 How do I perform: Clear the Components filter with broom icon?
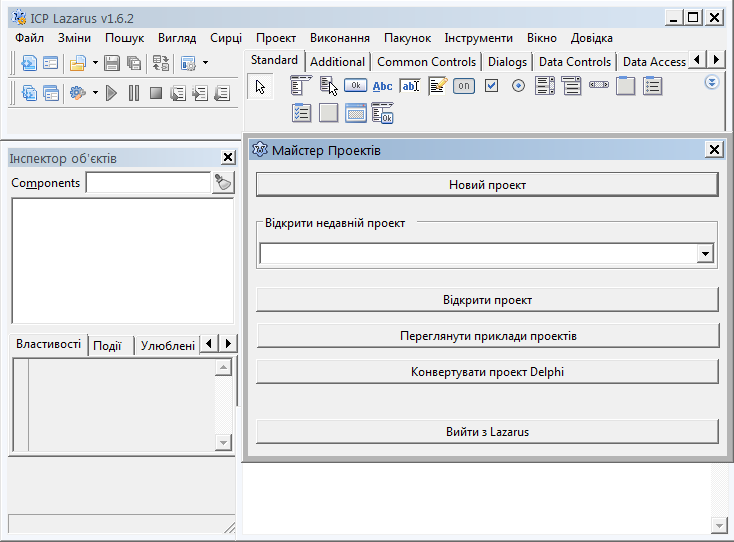click(223, 183)
